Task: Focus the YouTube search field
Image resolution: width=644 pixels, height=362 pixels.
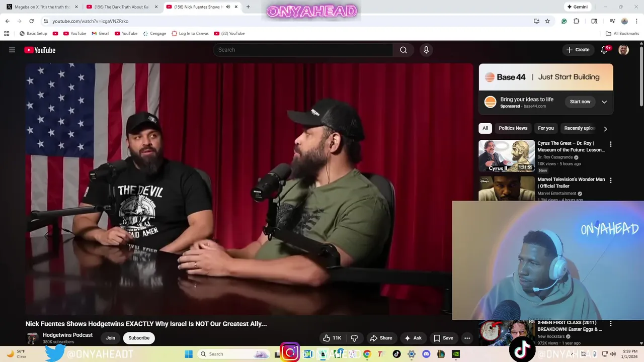Action: [303, 50]
